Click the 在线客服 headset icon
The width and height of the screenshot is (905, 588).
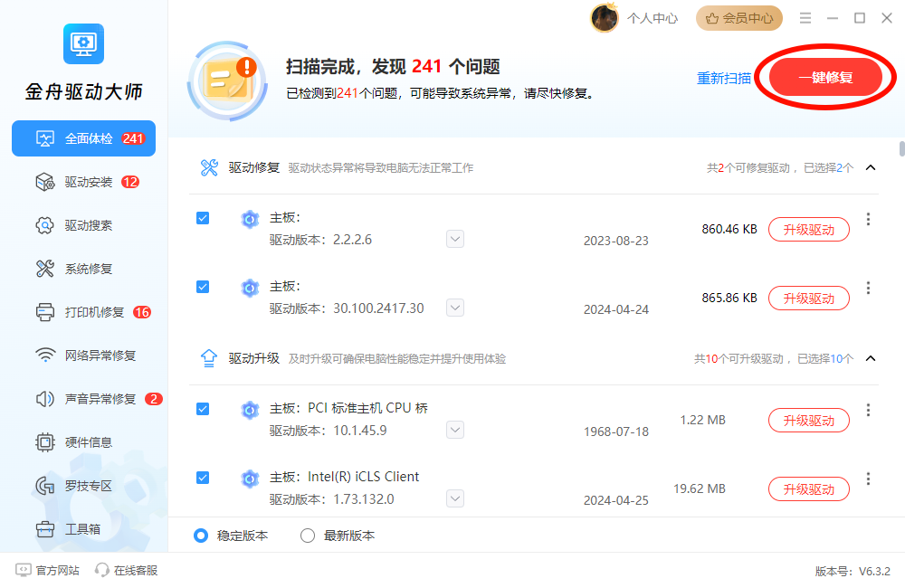pyautogui.click(x=102, y=570)
